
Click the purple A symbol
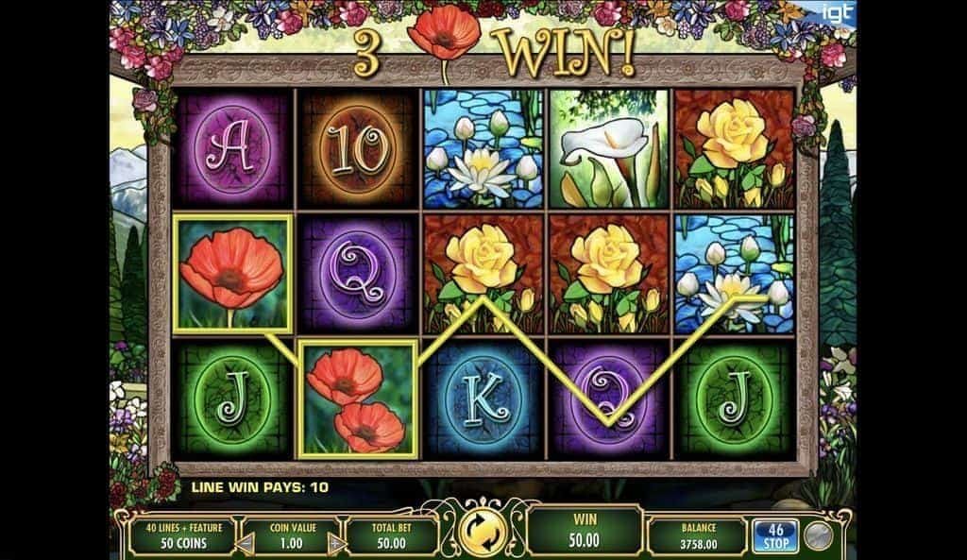click(232, 148)
